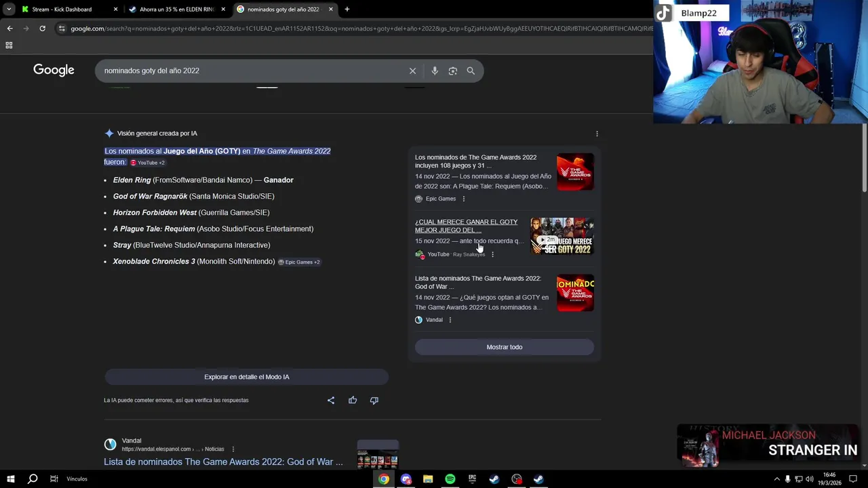The width and height of the screenshot is (868, 488).
Task: Clear the search box with the X icon
Action: pos(412,70)
